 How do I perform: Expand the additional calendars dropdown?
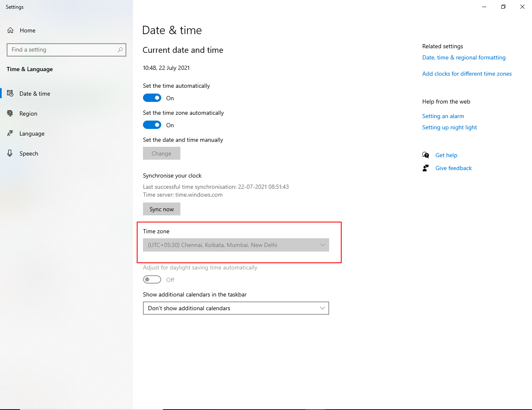pos(236,308)
